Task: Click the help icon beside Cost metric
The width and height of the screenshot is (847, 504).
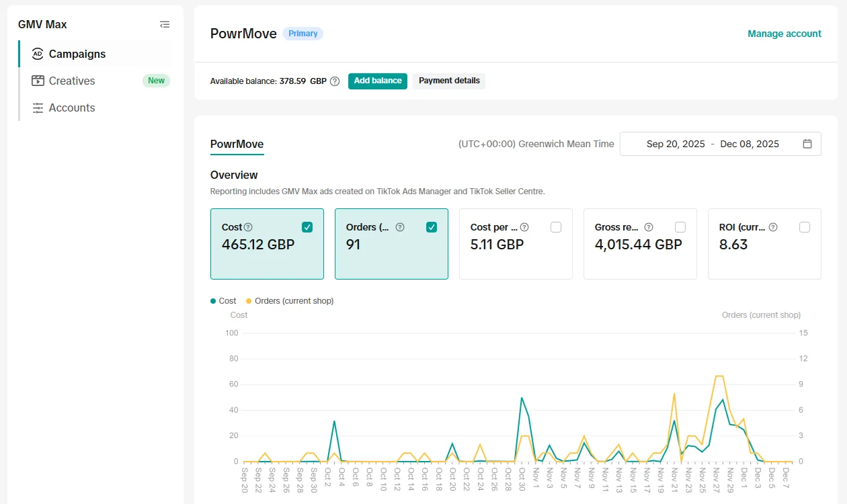Action: (248, 227)
